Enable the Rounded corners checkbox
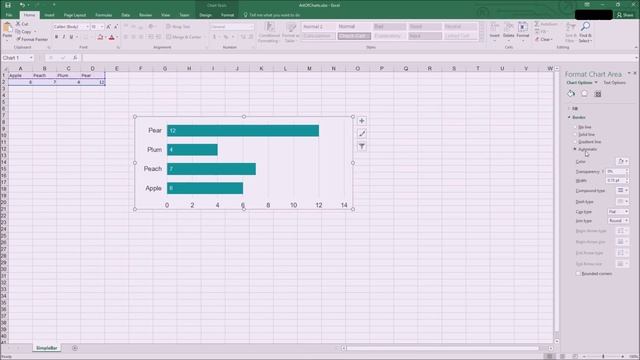The width and height of the screenshot is (640, 360). tap(578, 273)
